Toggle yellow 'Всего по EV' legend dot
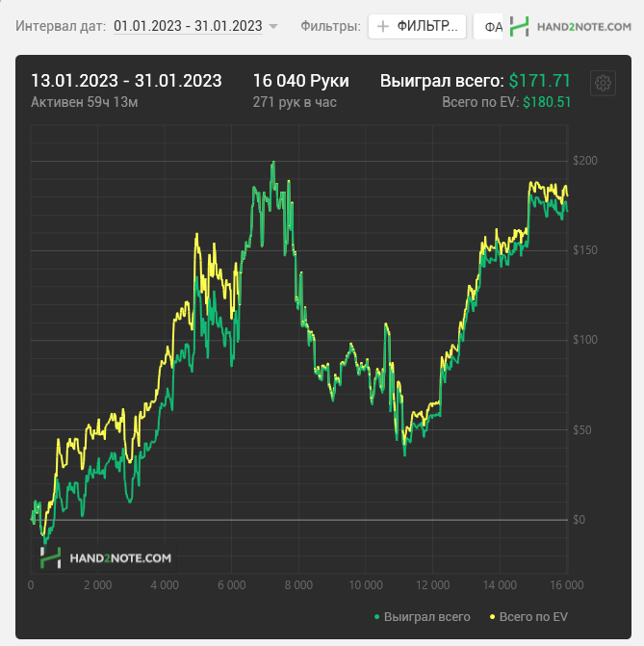The height and width of the screenshot is (646, 644). 492,617
